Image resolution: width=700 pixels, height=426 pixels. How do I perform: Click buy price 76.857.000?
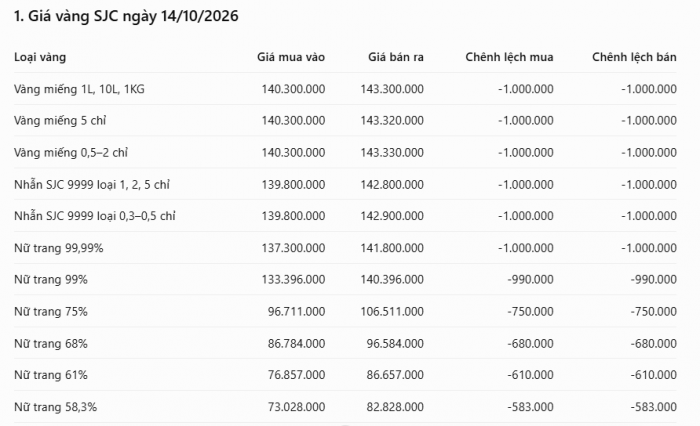[x=296, y=375]
